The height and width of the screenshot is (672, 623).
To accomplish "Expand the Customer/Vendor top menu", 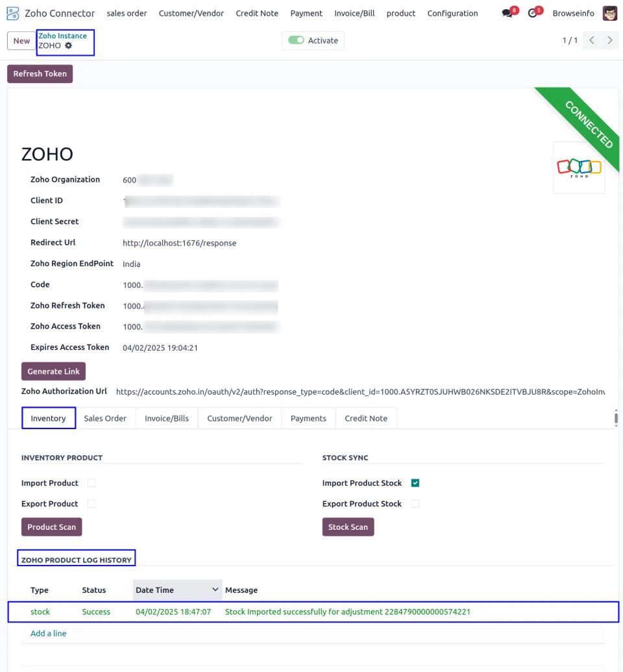I will 191,13.
